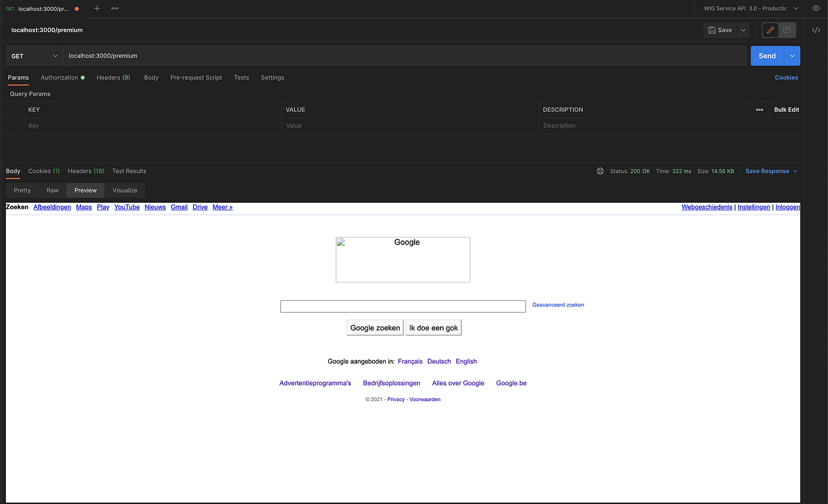Open the Gmail link

[179, 207]
